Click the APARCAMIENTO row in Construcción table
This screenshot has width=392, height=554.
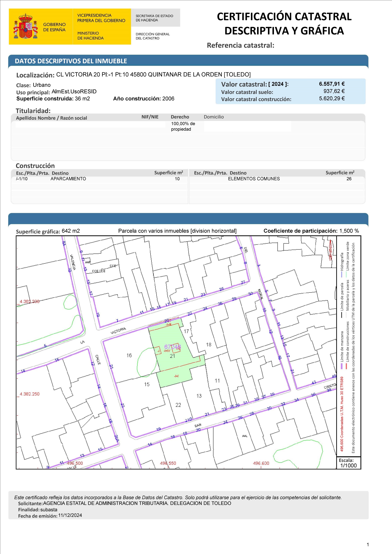click(68, 179)
